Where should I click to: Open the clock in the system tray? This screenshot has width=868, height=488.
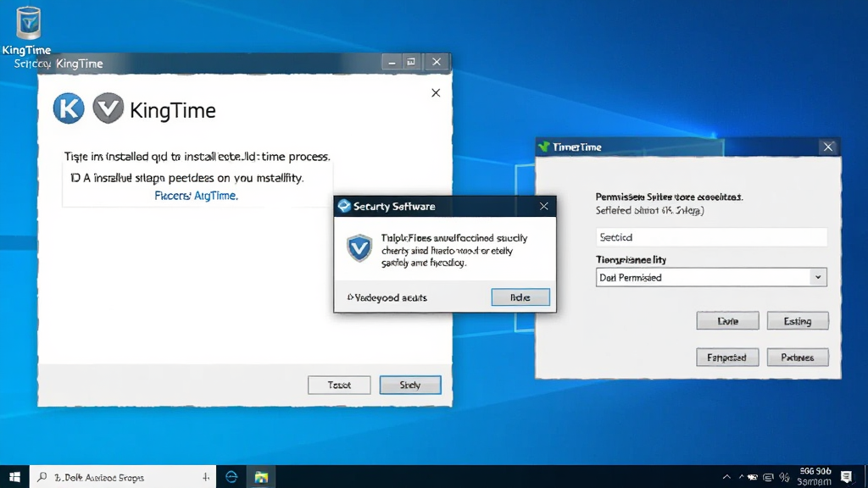point(815,477)
